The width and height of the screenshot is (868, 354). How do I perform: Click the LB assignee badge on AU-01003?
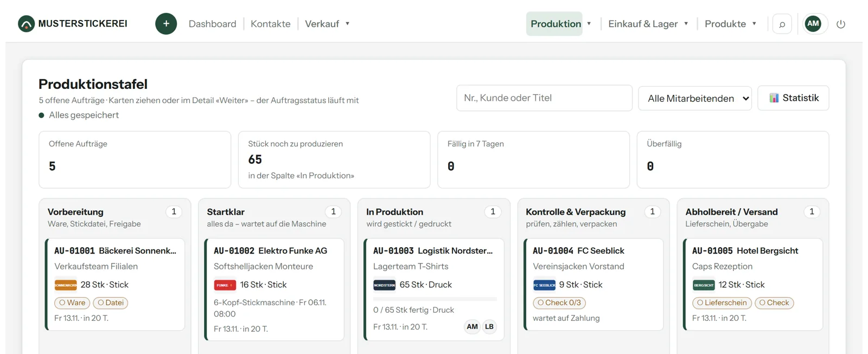(x=489, y=326)
